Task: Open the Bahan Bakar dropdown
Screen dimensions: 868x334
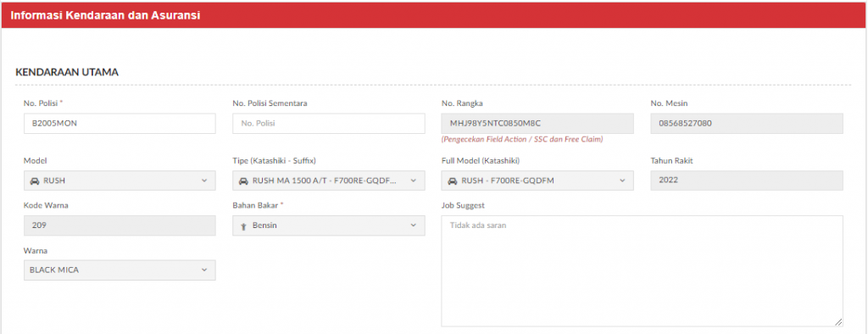Action: [x=329, y=225]
